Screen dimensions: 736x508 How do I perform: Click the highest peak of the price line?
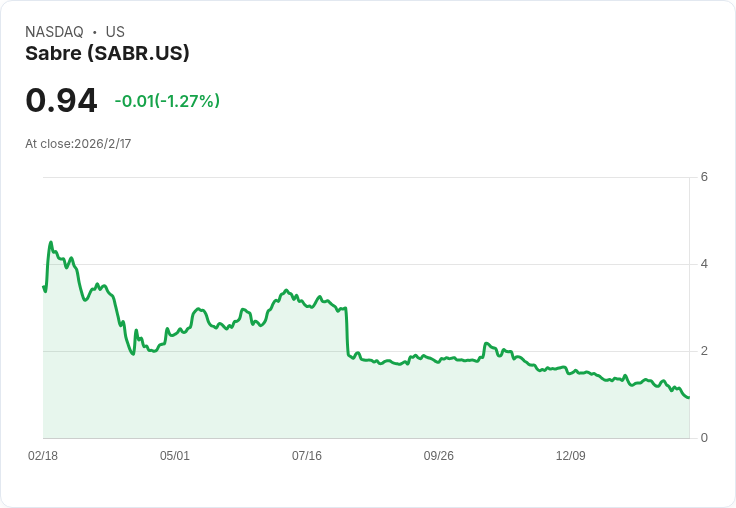tap(50, 242)
